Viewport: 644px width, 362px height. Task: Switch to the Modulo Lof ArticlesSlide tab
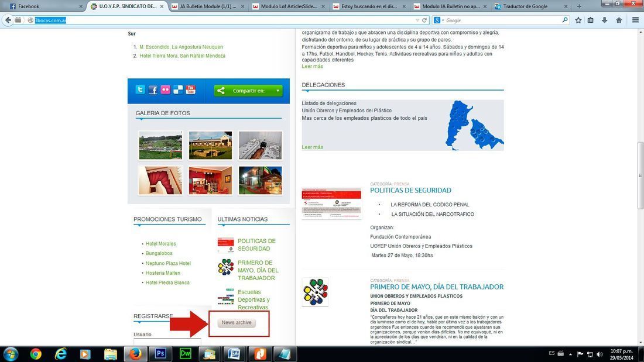tap(289, 6)
